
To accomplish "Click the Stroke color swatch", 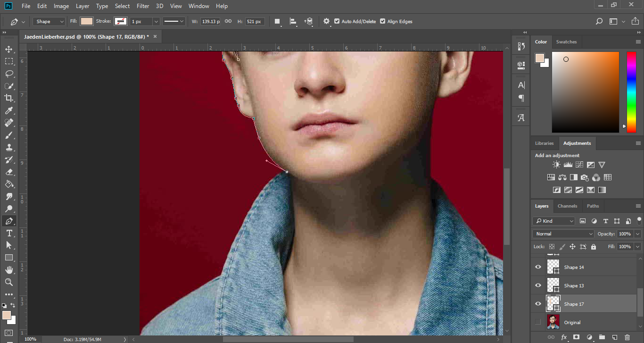I will coord(121,21).
